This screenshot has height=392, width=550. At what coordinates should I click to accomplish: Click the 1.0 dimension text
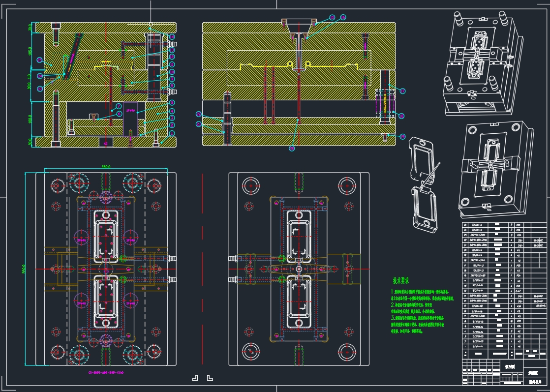pos(29,76)
